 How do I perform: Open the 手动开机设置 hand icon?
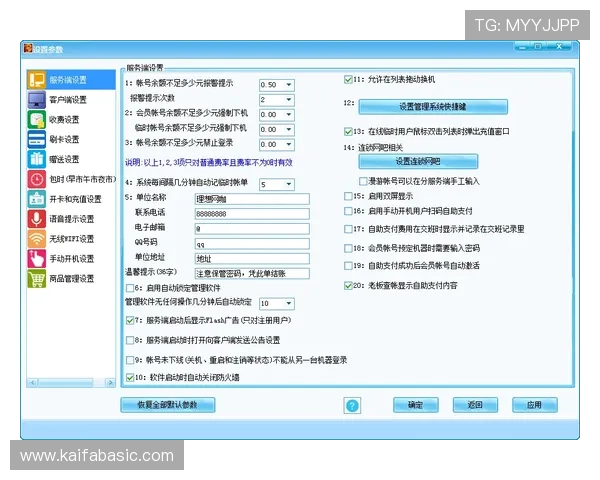[x=37, y=259]
